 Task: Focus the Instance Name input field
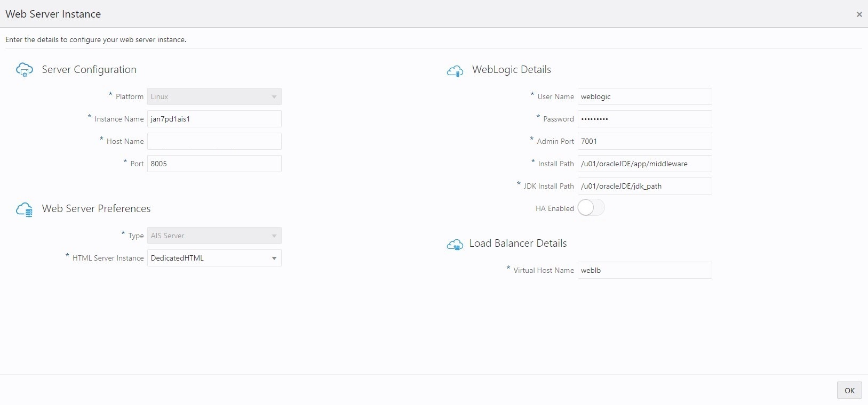(214, 119)
